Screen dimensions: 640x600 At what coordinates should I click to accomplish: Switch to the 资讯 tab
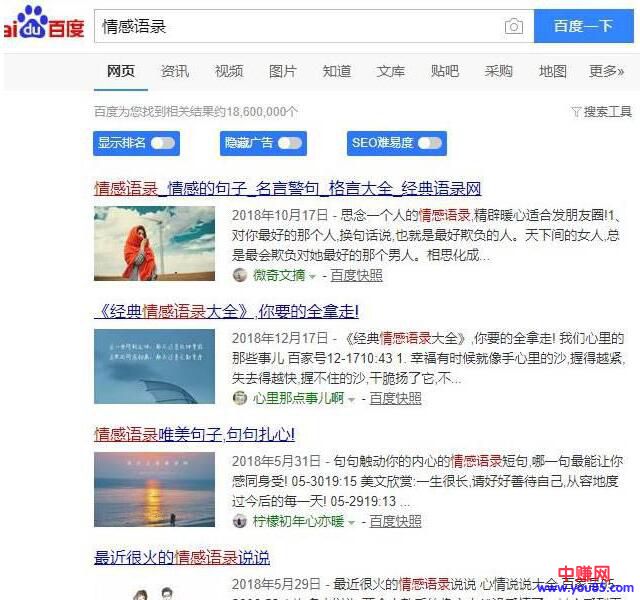click(175, 71)
